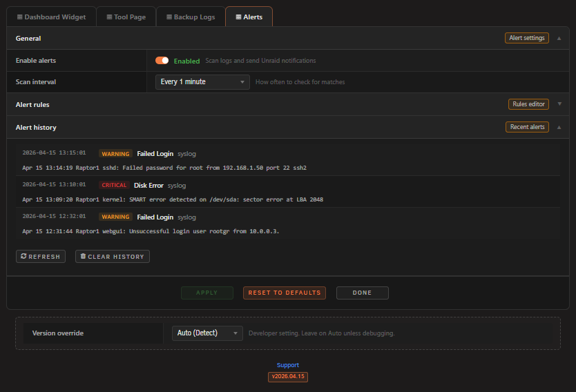Click the grid icon in Dashboard Widget tab

tap(20, 17)
